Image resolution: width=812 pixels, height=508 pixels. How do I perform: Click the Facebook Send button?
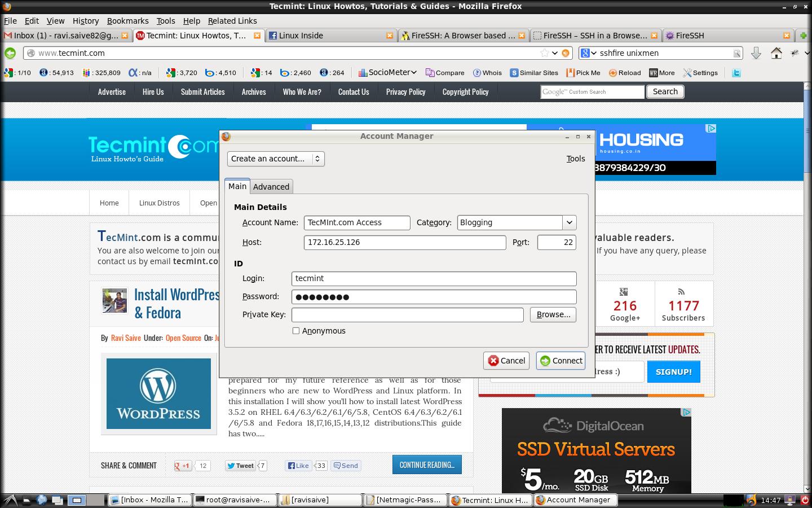tap(346, 466)
